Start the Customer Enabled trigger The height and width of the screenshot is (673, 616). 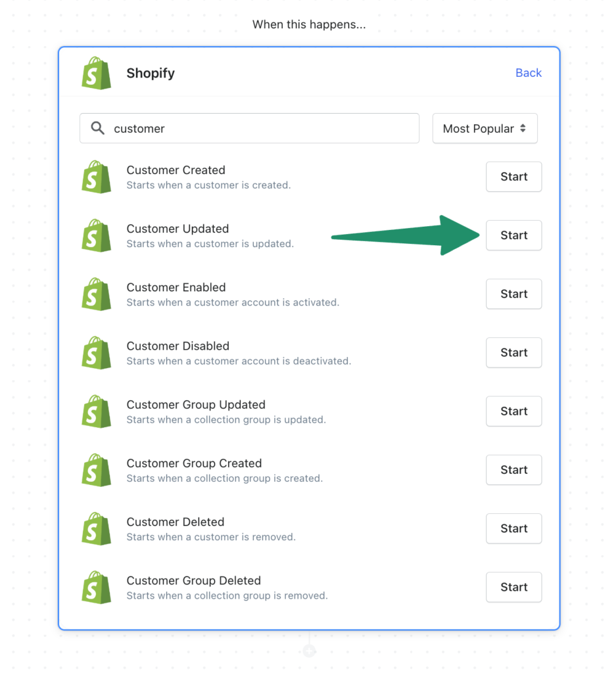point(513,294)
